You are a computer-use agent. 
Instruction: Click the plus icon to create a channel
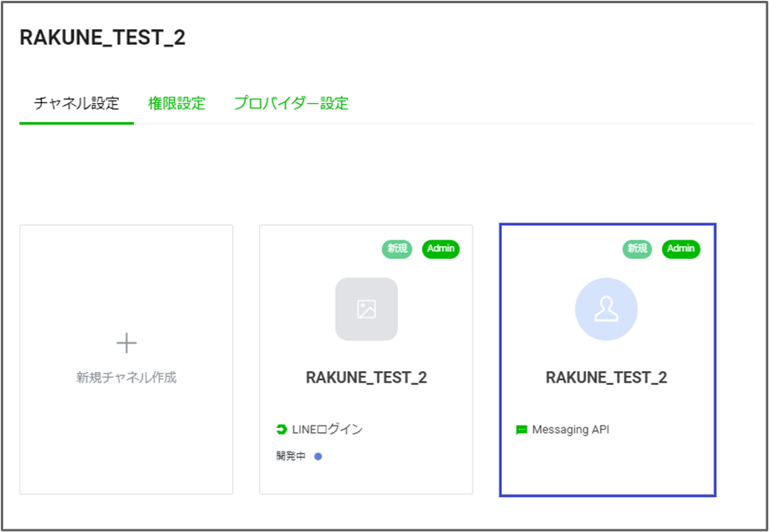coord(127,344)
